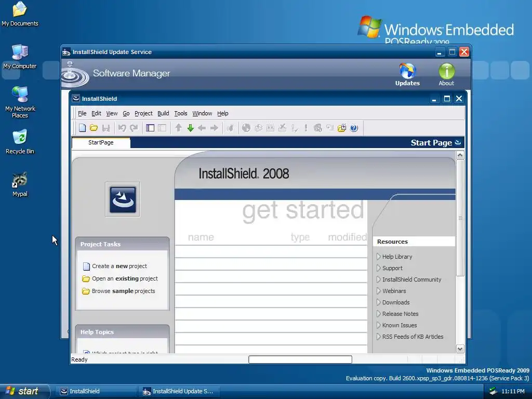Open the Recycle Bin desktop icon
This screenshot has height=399, width=532.
[20, 142]
